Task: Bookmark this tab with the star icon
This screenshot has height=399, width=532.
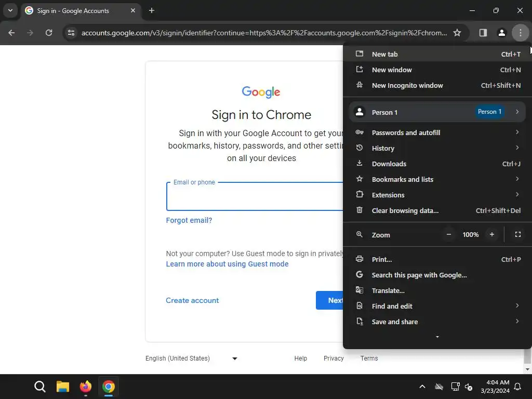Action: [457, 33]
